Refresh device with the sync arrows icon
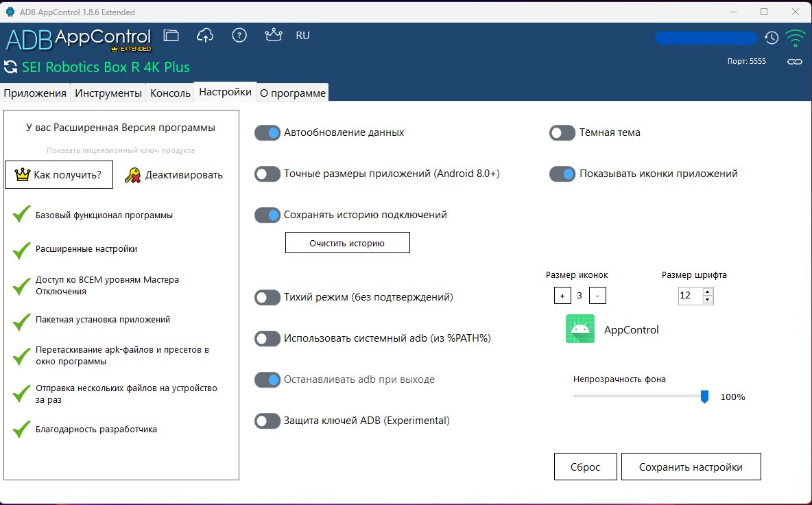This screenshot has width=812, height=505. point(10,67)
